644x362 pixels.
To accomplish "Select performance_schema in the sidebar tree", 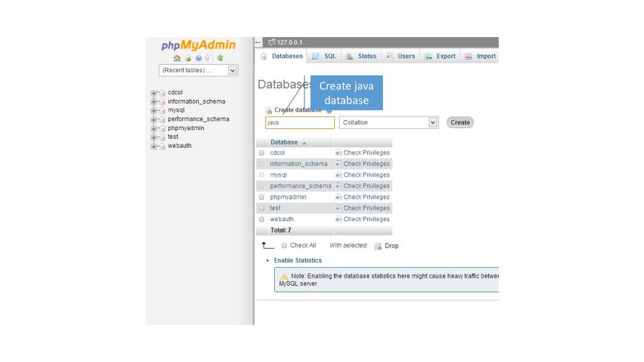I will pyautogui.click(x=198, y=119).
